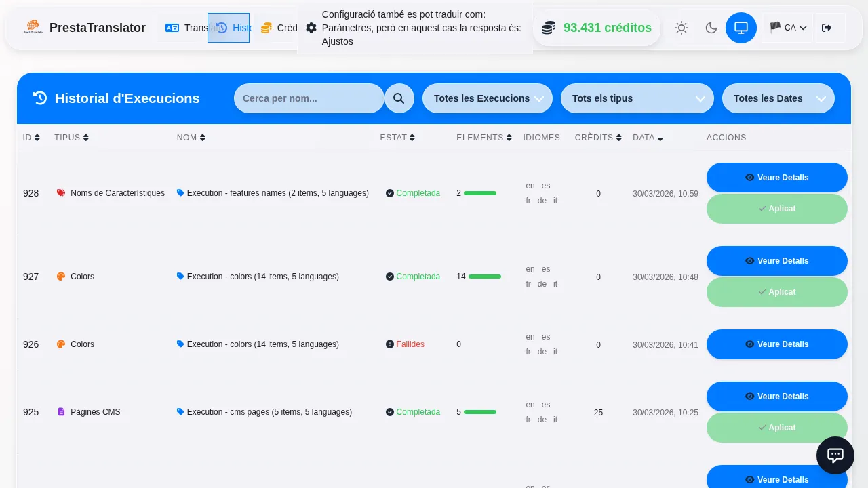The image size is (868, 488).
Task: Select system theme monitor toggle
Action: click(741, 28)
